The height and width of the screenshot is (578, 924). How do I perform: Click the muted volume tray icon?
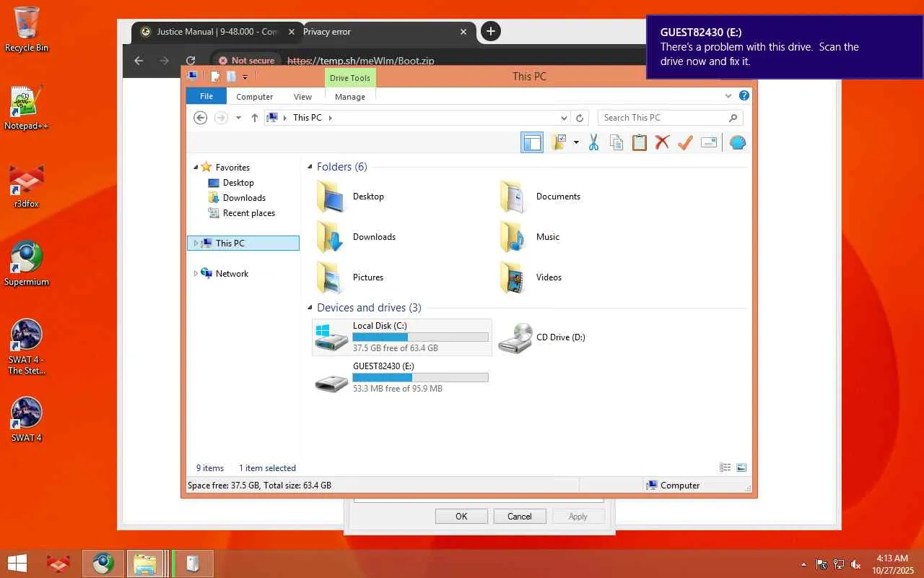pyautogui.click(x=856, y=564)
